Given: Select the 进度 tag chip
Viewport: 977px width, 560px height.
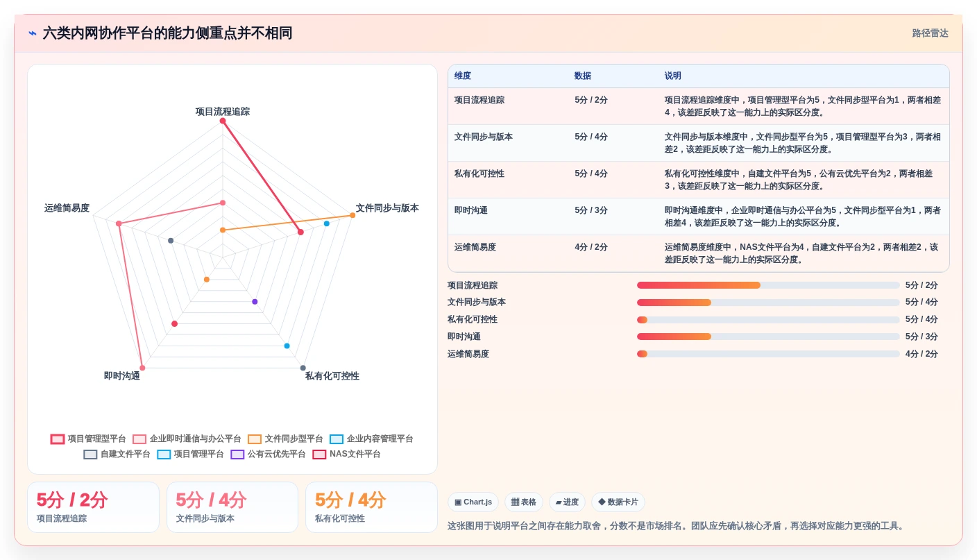Looking at the screenshot, I should pos(567,502).
